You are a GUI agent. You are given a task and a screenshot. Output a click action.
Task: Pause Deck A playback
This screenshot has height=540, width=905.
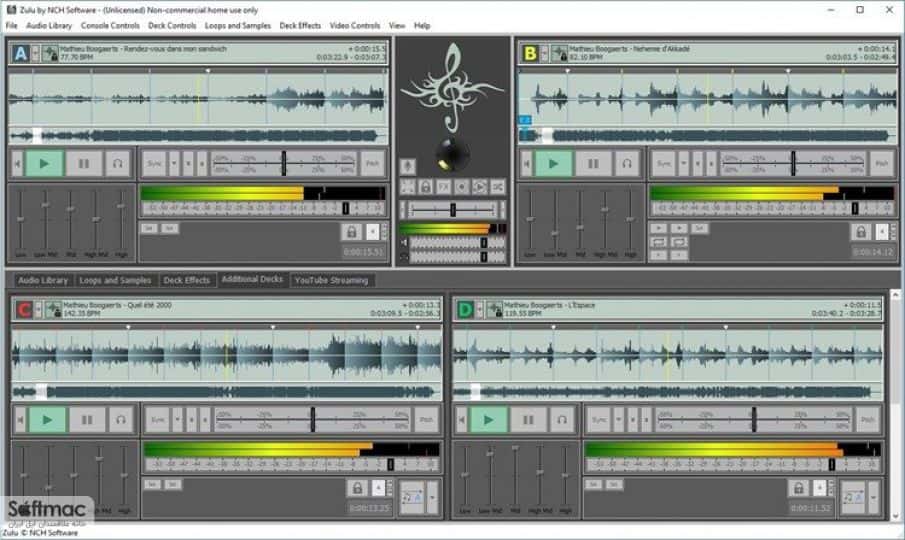(x=84, y=164)
